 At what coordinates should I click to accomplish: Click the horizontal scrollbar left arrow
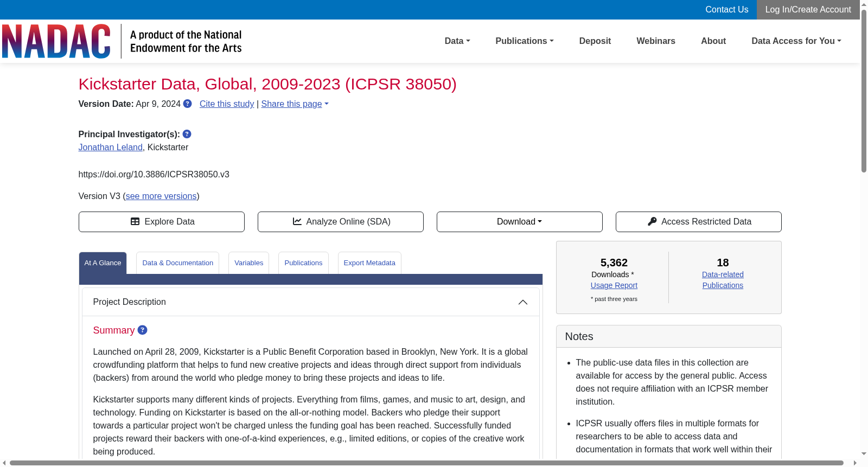pyautogui.click(x=4, y=463)
